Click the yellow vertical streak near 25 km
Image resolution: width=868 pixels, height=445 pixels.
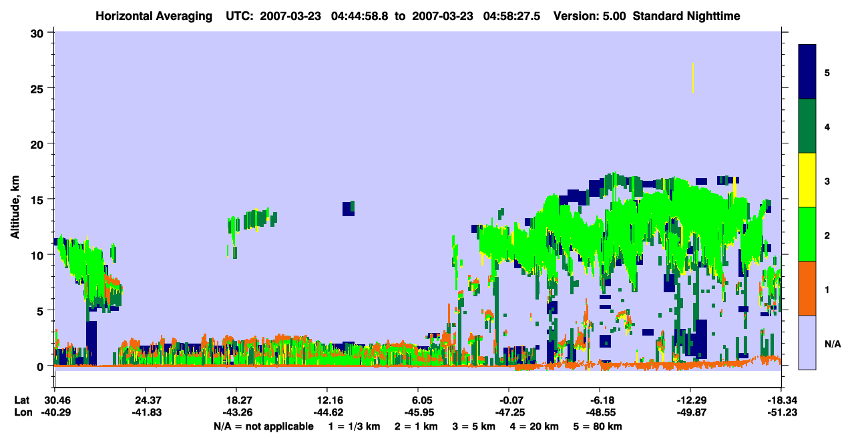(694, 77)
